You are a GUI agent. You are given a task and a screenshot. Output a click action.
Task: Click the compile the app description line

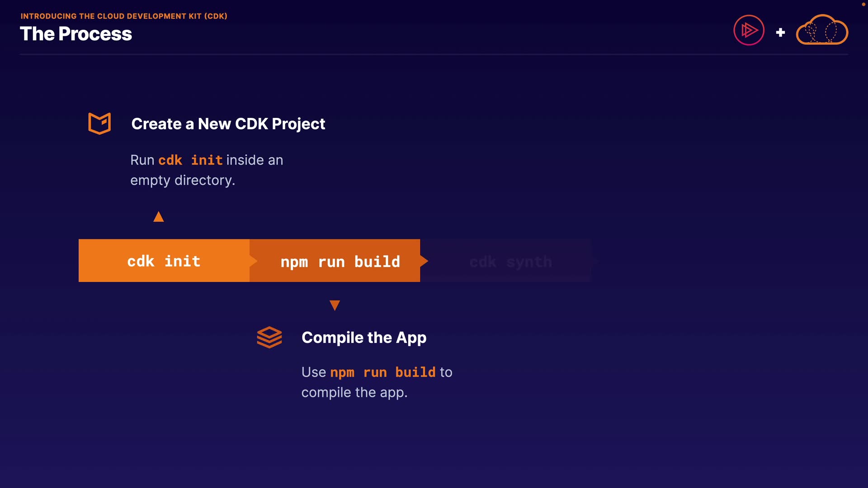click(x=354, y=392)
